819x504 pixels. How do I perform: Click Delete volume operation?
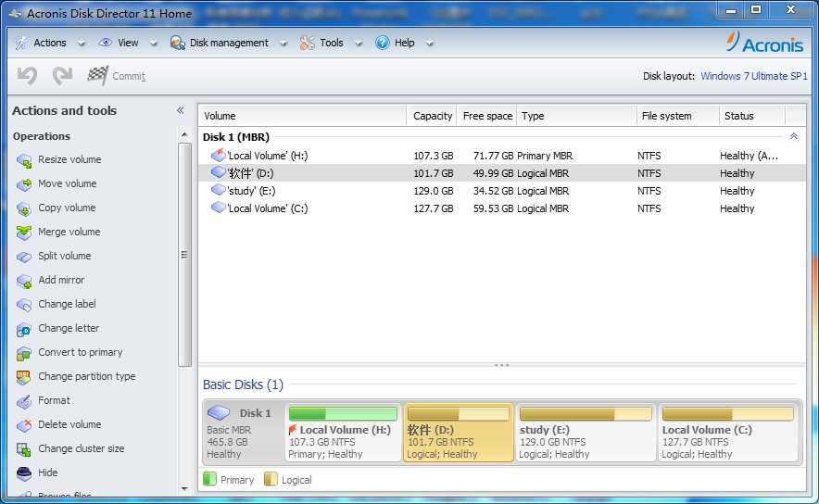point(69,424)
